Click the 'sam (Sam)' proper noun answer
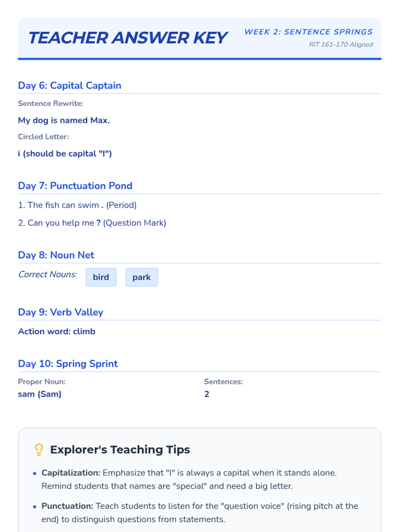This screenshot has width=399, height=532. coord(40,394)
